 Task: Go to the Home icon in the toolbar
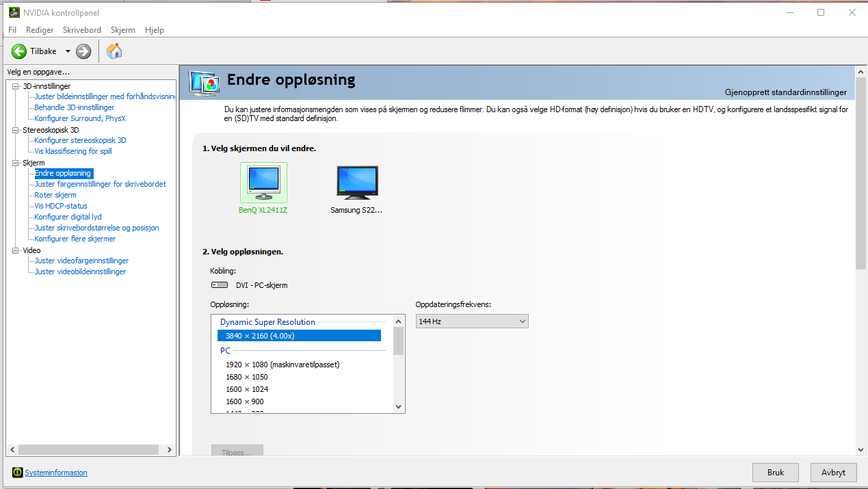(x=114, y=51)
